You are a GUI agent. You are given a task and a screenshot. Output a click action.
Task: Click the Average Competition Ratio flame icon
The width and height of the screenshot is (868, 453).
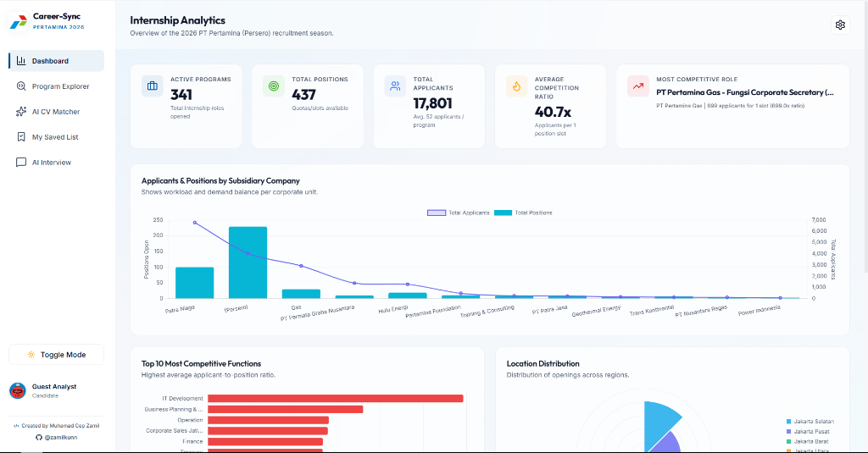516,86
